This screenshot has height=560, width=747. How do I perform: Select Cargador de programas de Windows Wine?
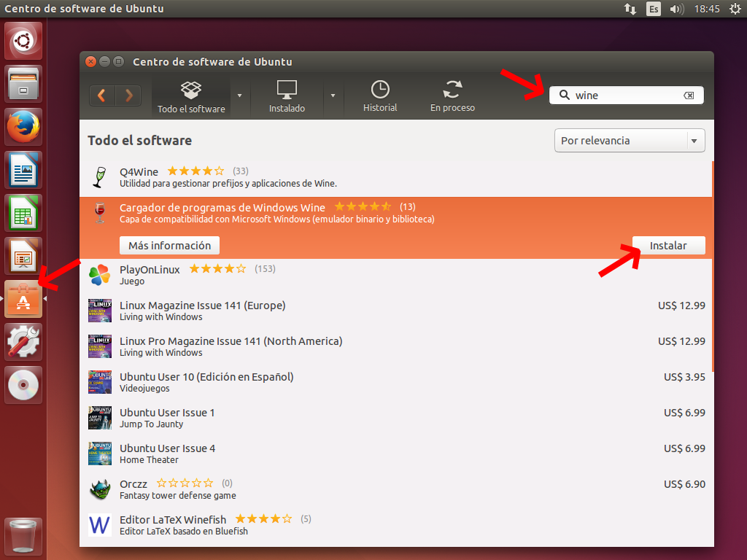[x=395, y=227]
